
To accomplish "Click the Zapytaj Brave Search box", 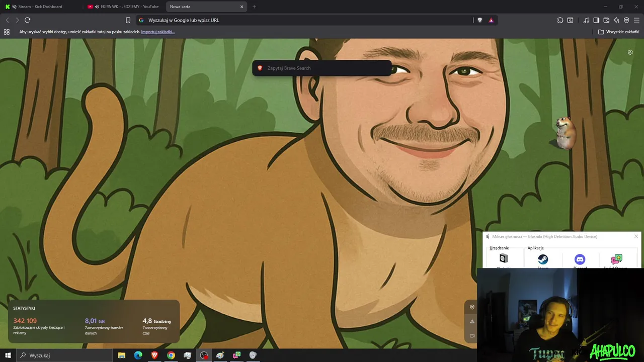I will [x=322, y=68].
